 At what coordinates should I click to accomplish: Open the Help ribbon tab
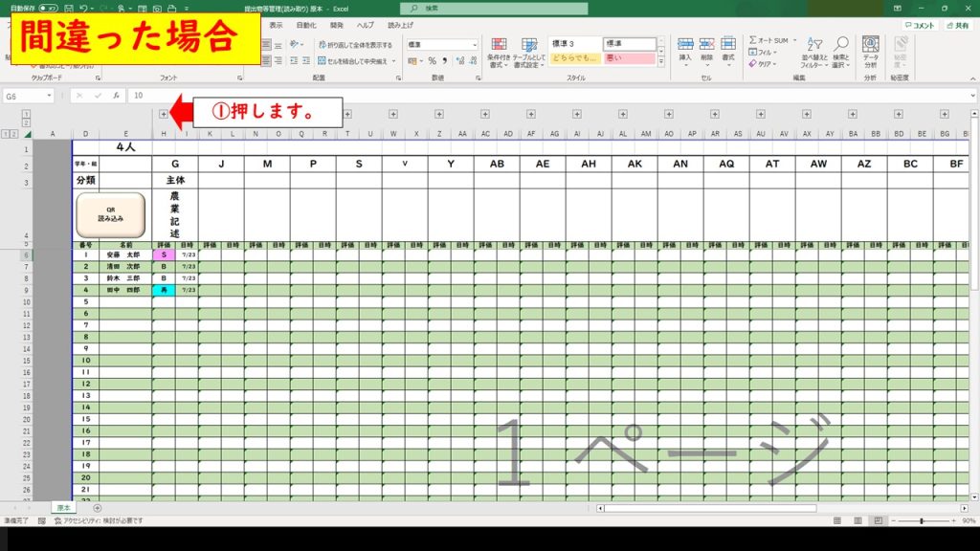click(x=365, y=25)
